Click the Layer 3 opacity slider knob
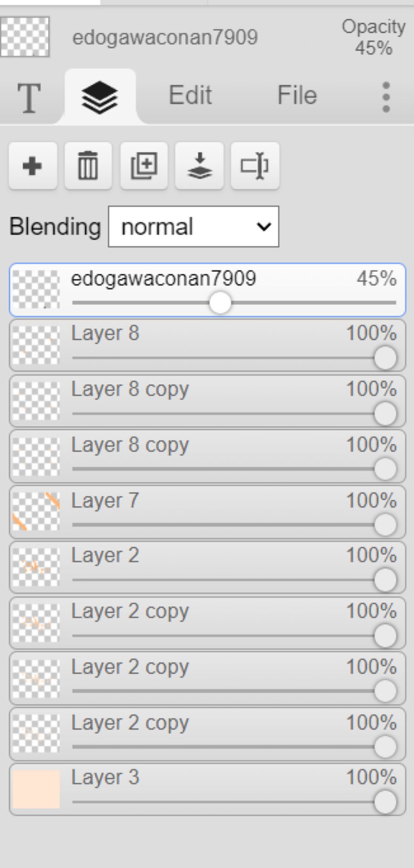The image size is (414, 868). tap(385, 802)
